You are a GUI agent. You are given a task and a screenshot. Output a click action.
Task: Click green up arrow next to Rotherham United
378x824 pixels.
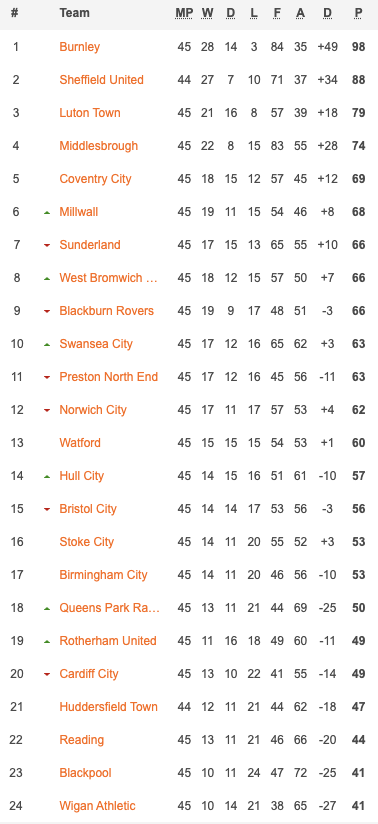pyautogui.click(x=47, y=642)
